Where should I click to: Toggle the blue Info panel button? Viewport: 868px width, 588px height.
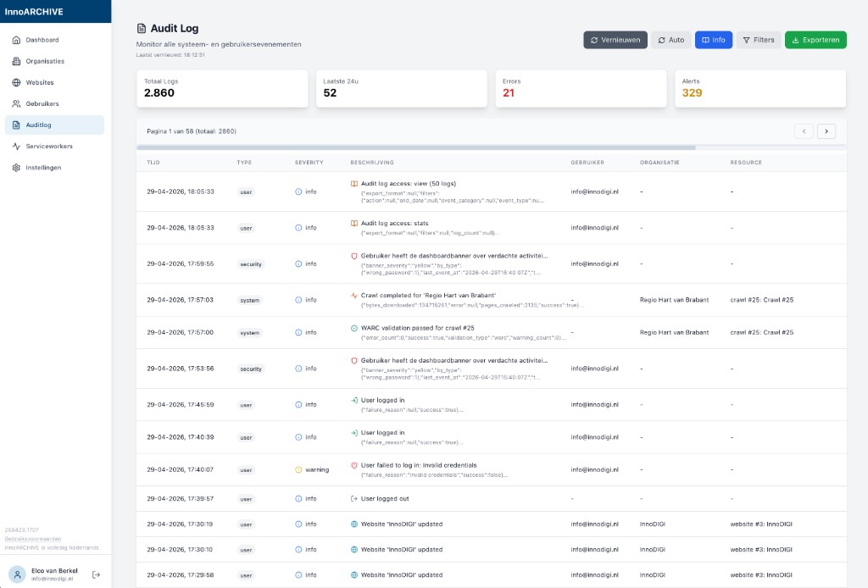tap(713, 40)
